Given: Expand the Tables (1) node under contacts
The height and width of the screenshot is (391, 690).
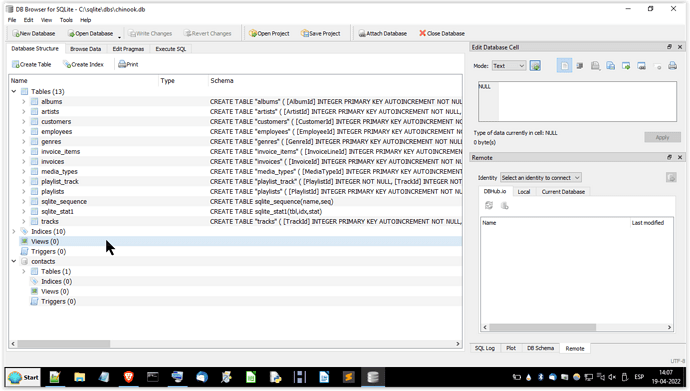Looking at the screenshot, I should [24, 271].
